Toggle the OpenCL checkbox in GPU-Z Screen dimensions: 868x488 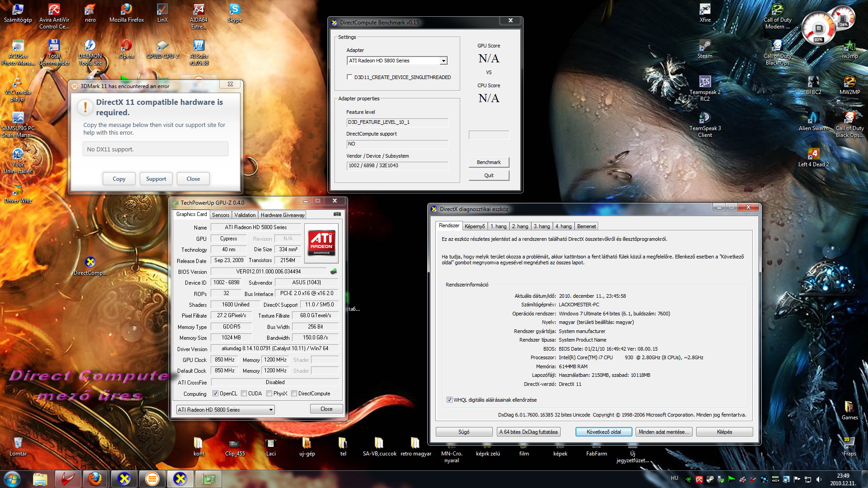tap(215, 394)
